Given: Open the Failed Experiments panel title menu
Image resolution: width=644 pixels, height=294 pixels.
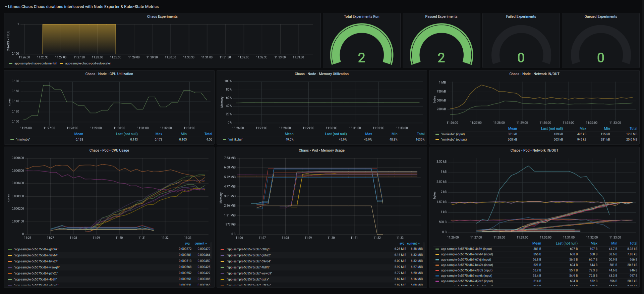Looking at the screenshot, I should [521, 16].
